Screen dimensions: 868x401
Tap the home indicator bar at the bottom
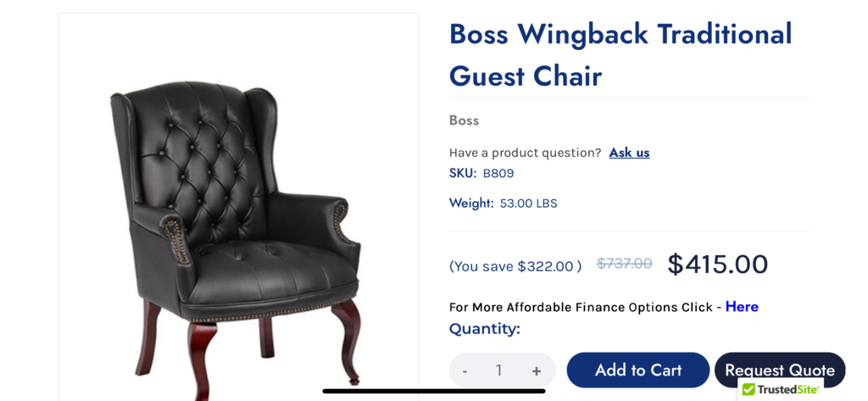(434, 391)
